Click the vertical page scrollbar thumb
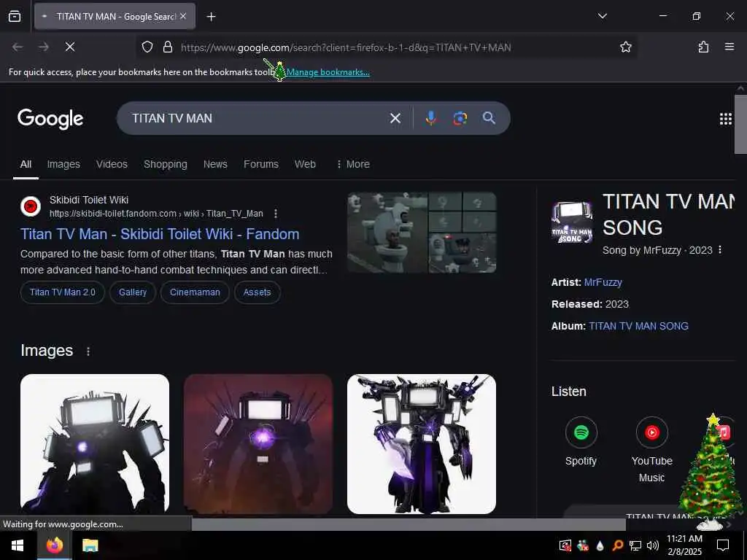The height and width of the screenshot is (560, 747). (x=740, y=124)
